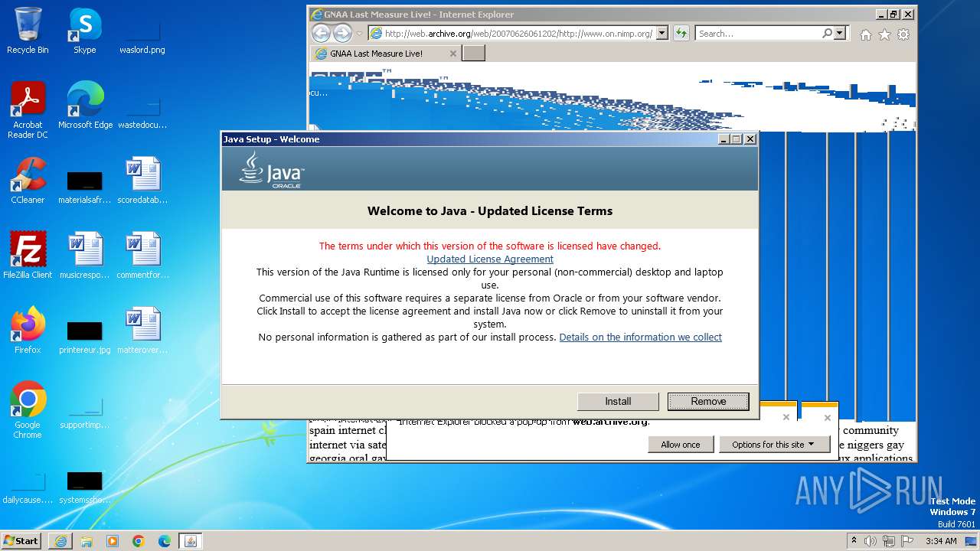Open volume control in system tray
The height and width of the screenshot is (551, 980).
pyautogui.click(x=870, y=541)
